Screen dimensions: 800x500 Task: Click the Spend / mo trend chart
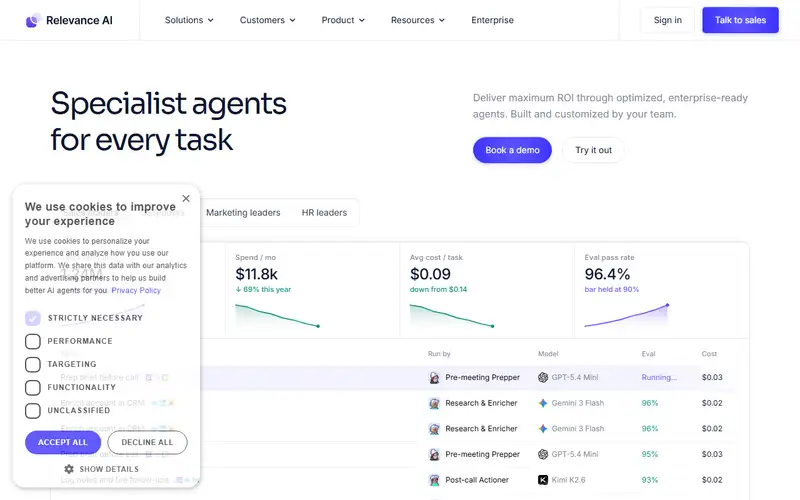278,315
